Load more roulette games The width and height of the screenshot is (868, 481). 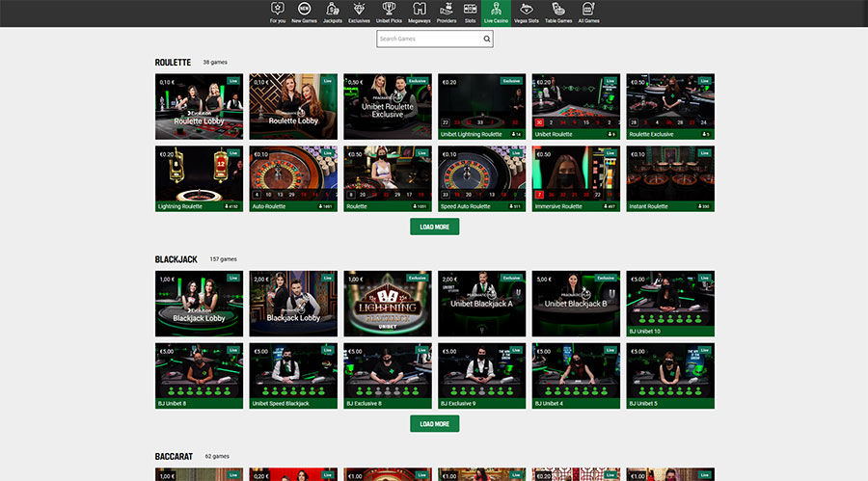[435, 227]
